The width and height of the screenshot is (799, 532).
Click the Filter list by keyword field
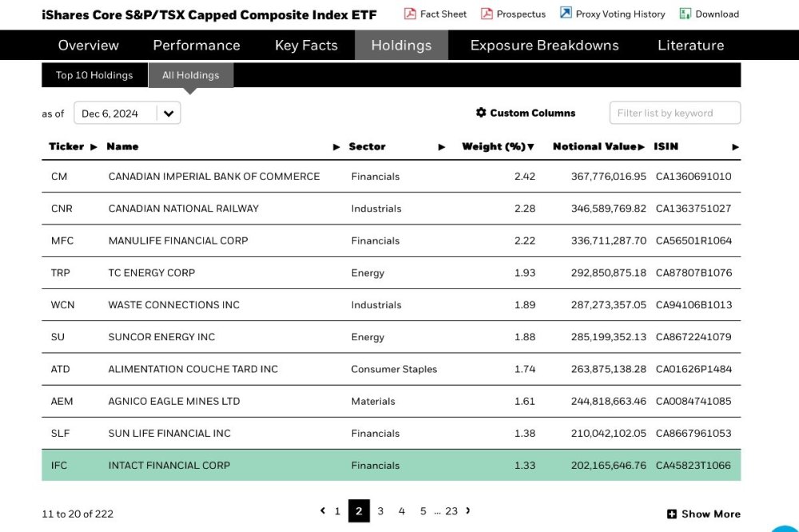pos(674,113)
